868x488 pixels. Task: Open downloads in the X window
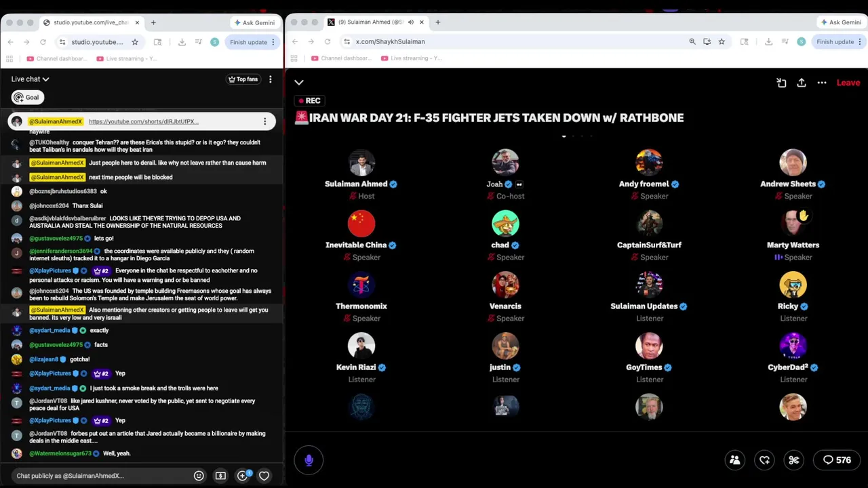[768, 42]
